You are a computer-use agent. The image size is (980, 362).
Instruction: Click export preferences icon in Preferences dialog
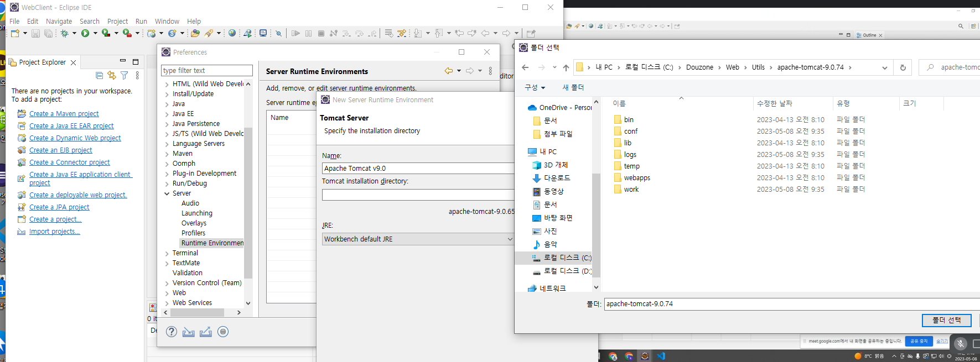(x=206, y=332)
